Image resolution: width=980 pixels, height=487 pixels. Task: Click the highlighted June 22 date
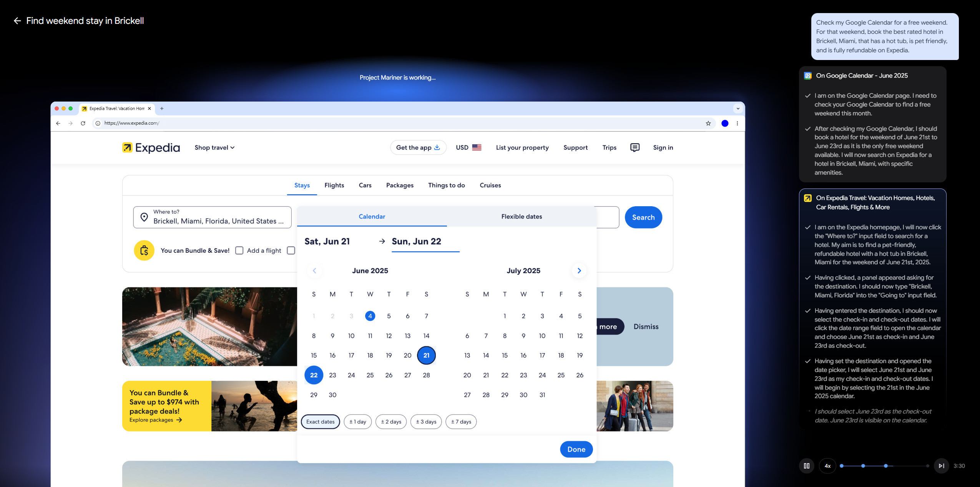click(x=314, y=375)
